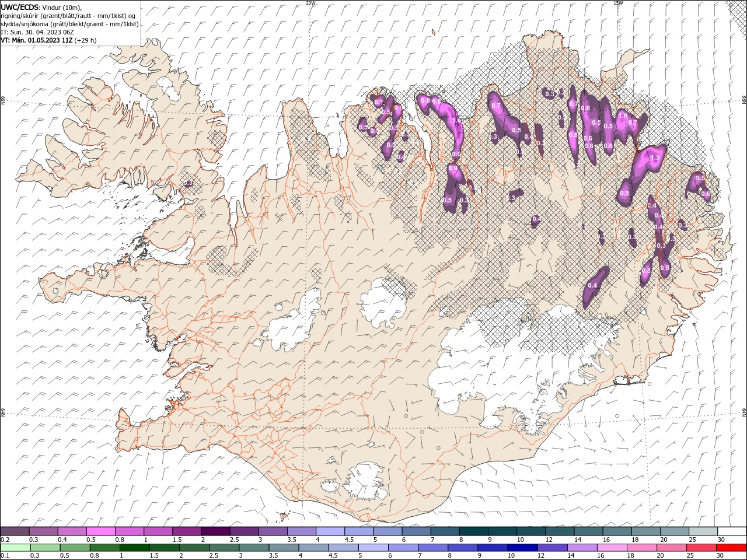Image resolution: width=747 pixels, height=560 pixels.
Task: Click the snow scale swatch between 1 and 1.5
Action: pyautogui.click(x=158, y=531)
